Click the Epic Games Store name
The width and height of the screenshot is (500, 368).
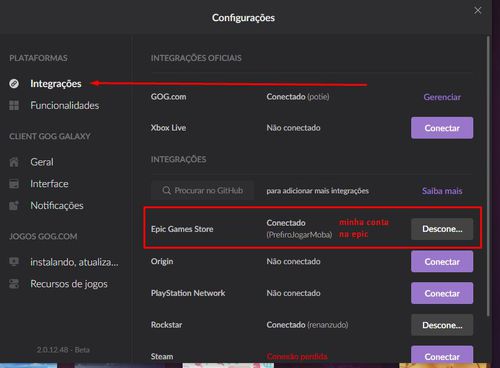pos(182,229)
